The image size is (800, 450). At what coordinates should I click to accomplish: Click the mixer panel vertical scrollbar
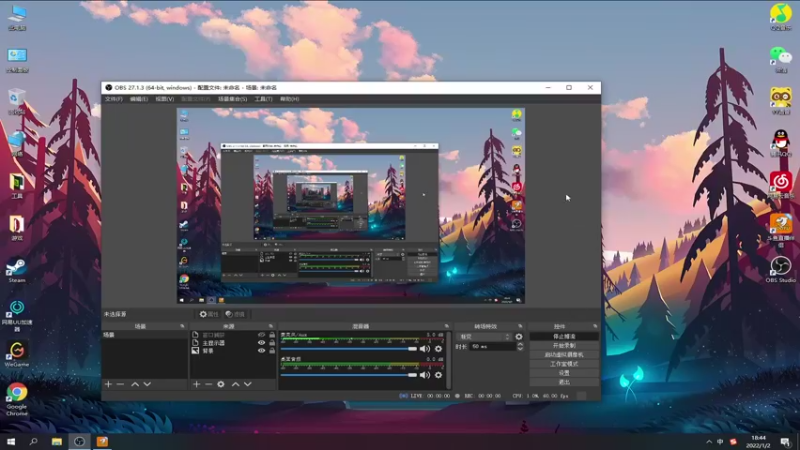point(448,360)
